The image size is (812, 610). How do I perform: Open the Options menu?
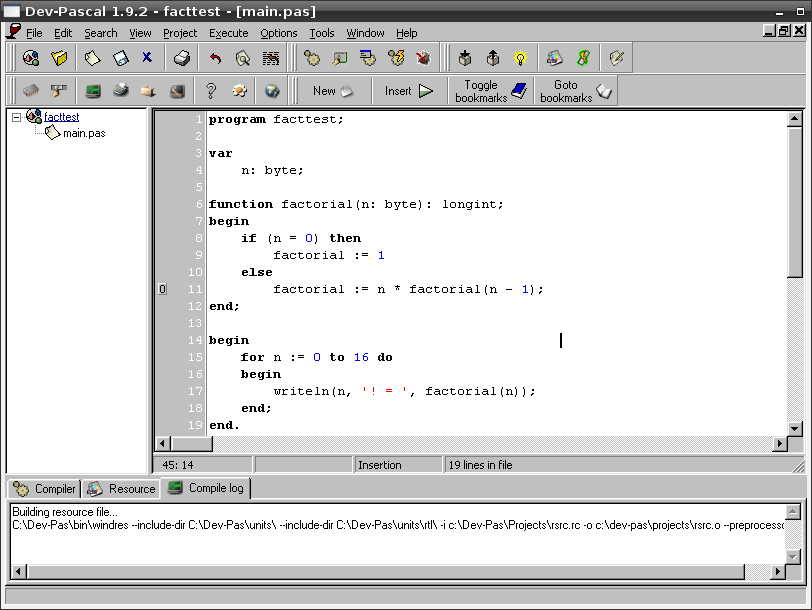(x=279, y=33)
